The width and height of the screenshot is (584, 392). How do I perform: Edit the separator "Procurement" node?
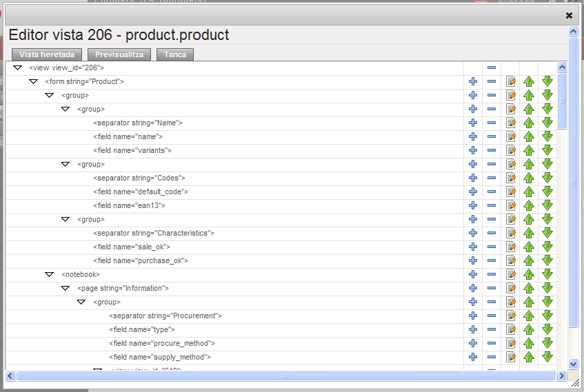click(511, 316)
